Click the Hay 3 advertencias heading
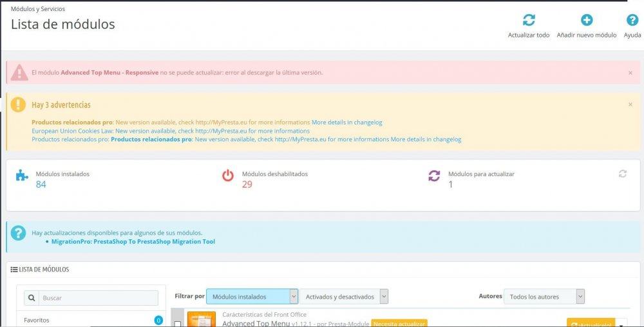Screen dimensions: 644x327 click(61, 105)
